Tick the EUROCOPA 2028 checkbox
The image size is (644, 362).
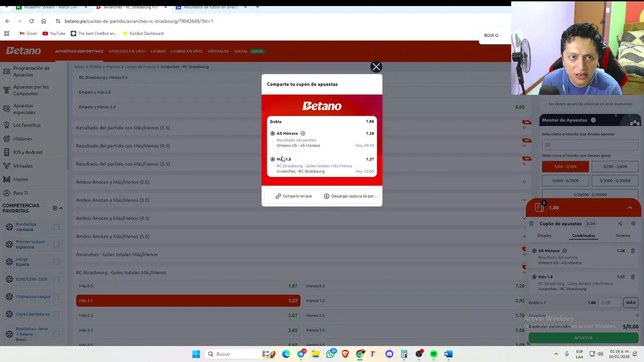point(56,279)
